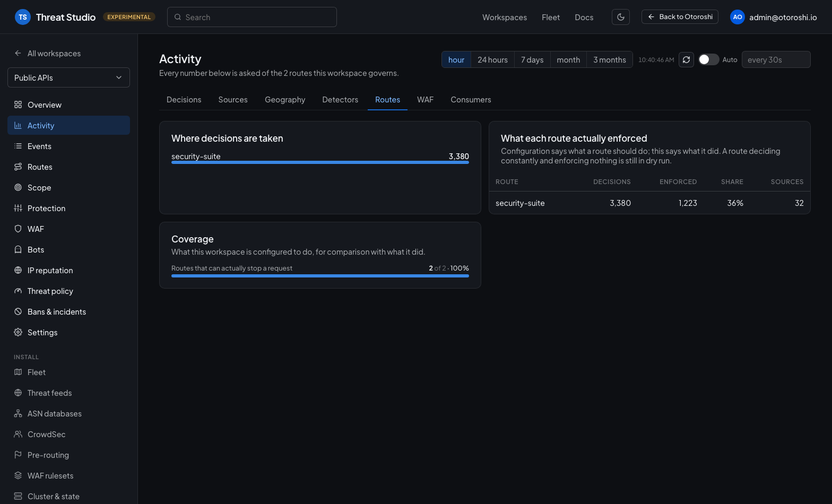Select the 7 days time range
Screen dimensions: 832x504
pos(532,59)
